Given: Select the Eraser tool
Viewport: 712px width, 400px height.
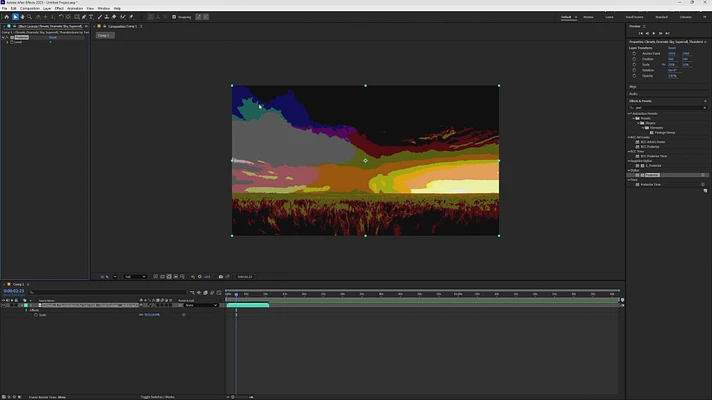Looking at the screenshot, I should 114,17.
